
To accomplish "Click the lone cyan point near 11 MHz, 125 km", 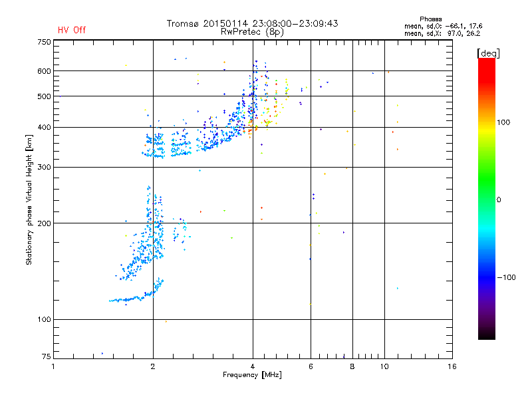I will pos(397,289).
